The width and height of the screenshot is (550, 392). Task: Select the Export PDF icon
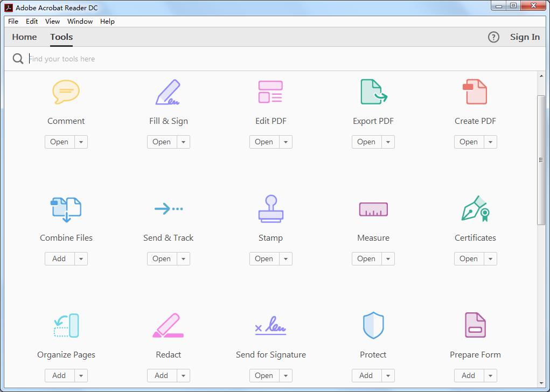click(373, 92)
